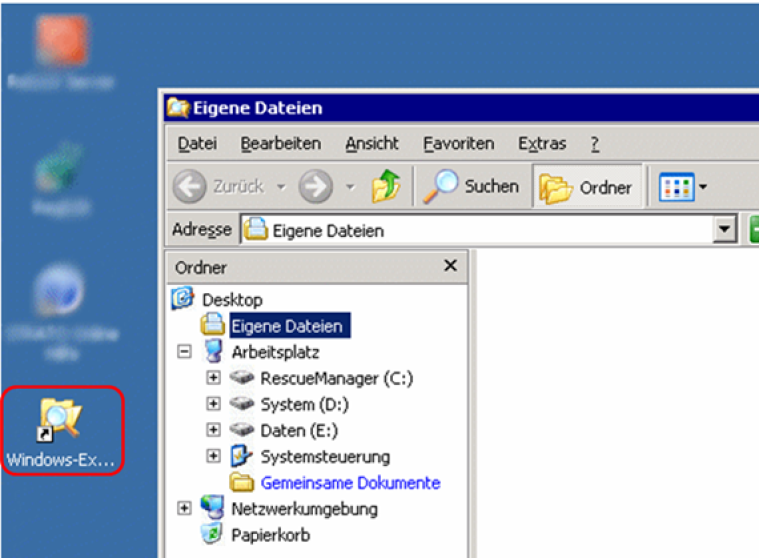Click the Zurück back button
The width and height of the screenshot is (759, 558).
220,187
